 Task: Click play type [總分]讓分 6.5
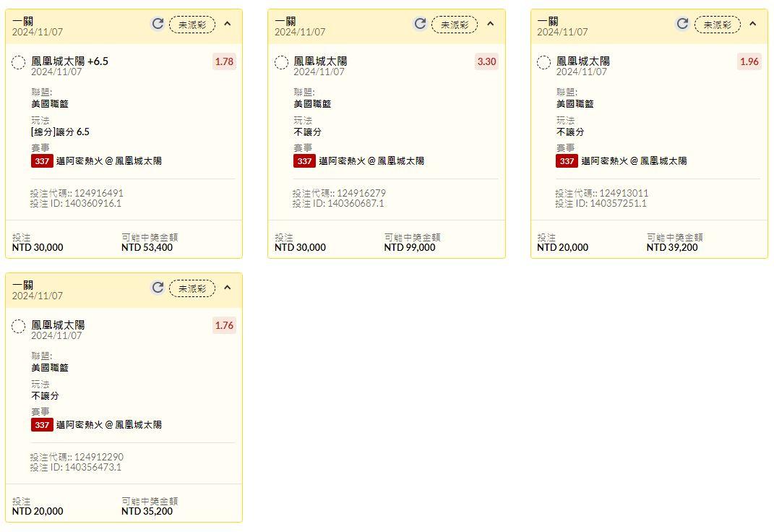(x=60, y=132)
